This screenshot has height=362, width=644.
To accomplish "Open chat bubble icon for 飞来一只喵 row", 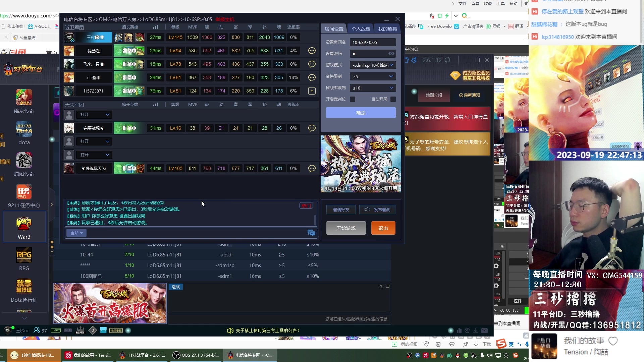I will [312, 64].
